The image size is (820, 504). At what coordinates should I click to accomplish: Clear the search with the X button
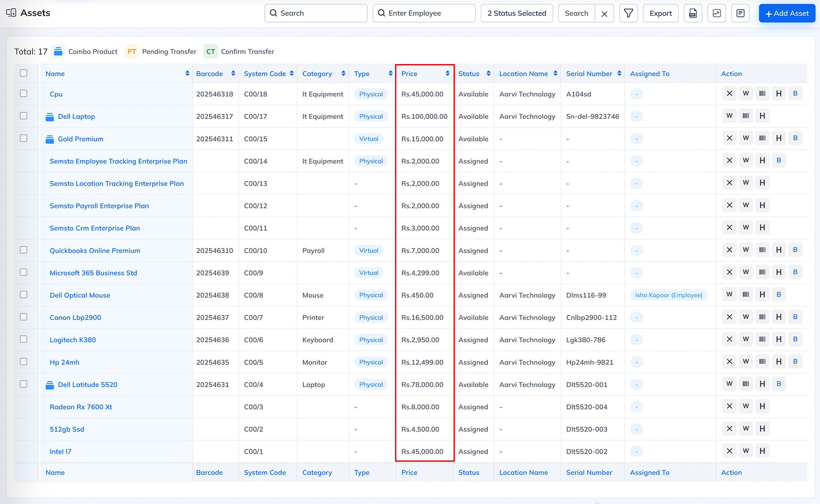click(x=604, y=14)
